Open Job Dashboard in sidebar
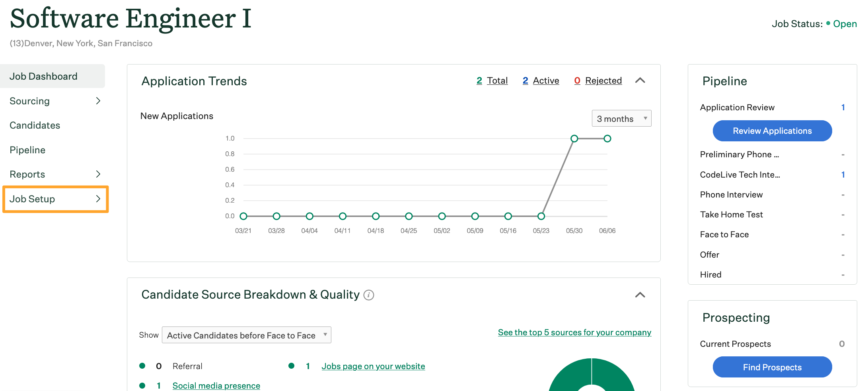This screenshot has width=868, height=391. (x=44, y=76)
